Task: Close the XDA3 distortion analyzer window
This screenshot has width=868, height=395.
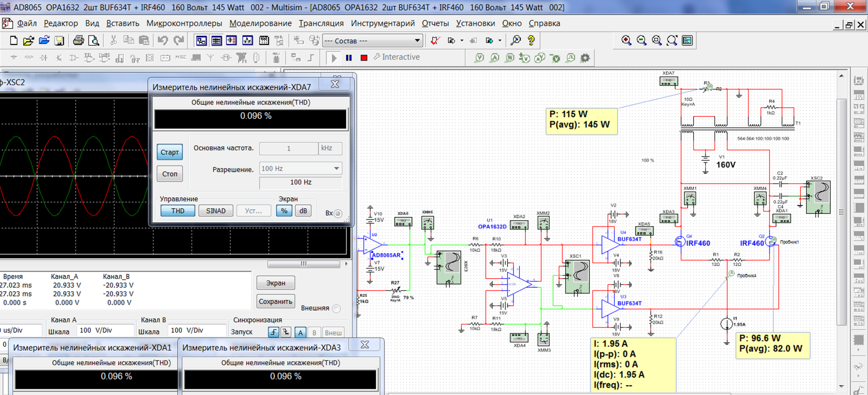Action: point(365,345)
